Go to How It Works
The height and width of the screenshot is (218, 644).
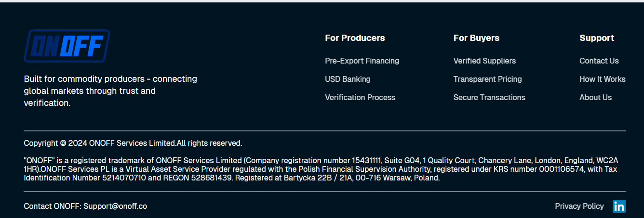click(602, 79)
